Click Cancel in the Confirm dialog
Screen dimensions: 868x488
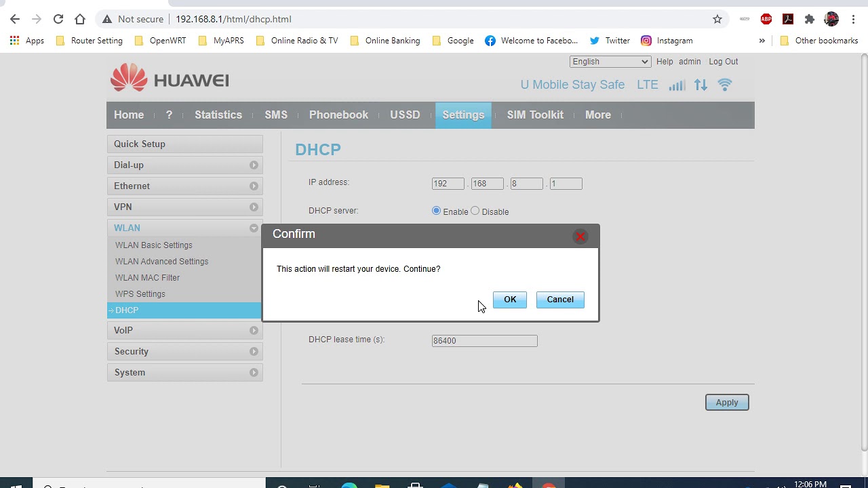560,300
